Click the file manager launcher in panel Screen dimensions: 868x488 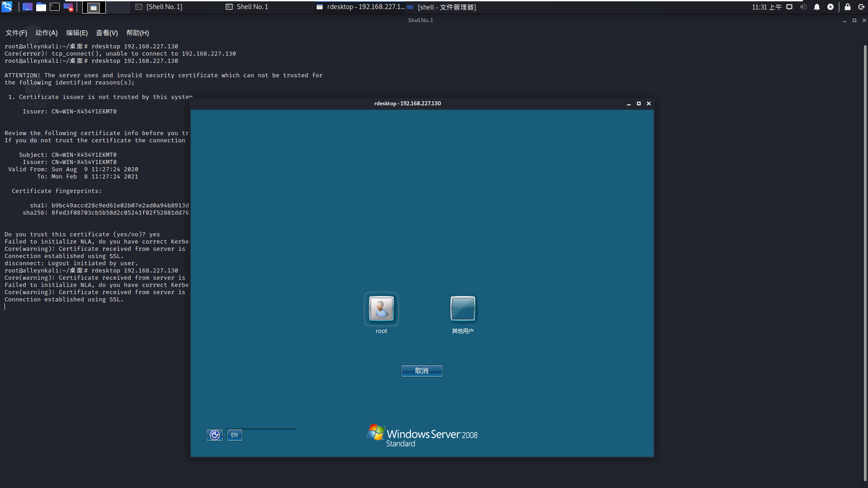pyautogui.click(x=41, y=7)
